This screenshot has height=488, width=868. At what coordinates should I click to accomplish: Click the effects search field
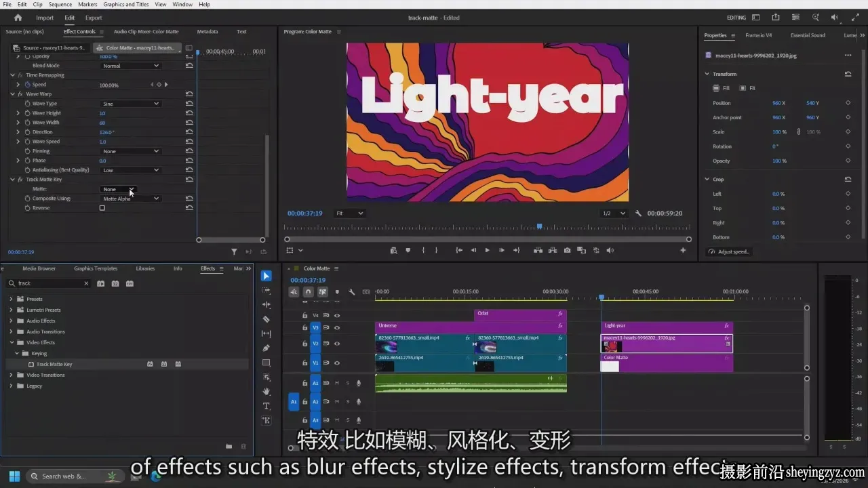pyautogui.click(x=49, y=283)
